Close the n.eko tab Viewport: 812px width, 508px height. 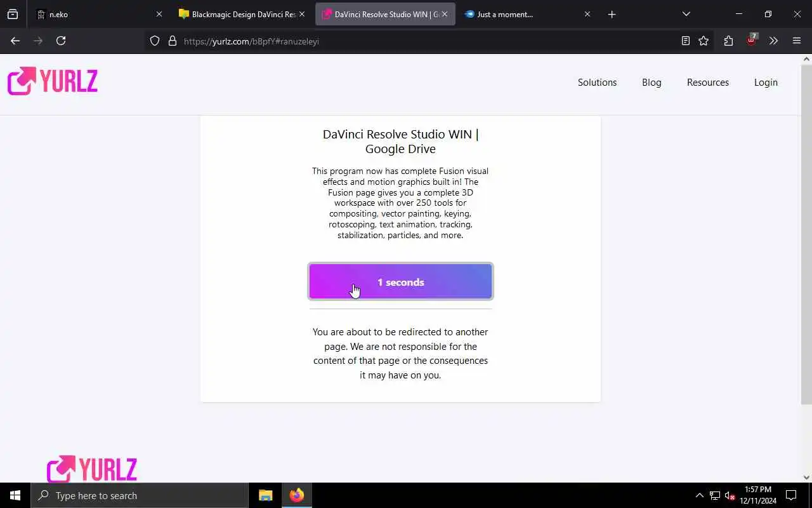(x=159, y=14)
